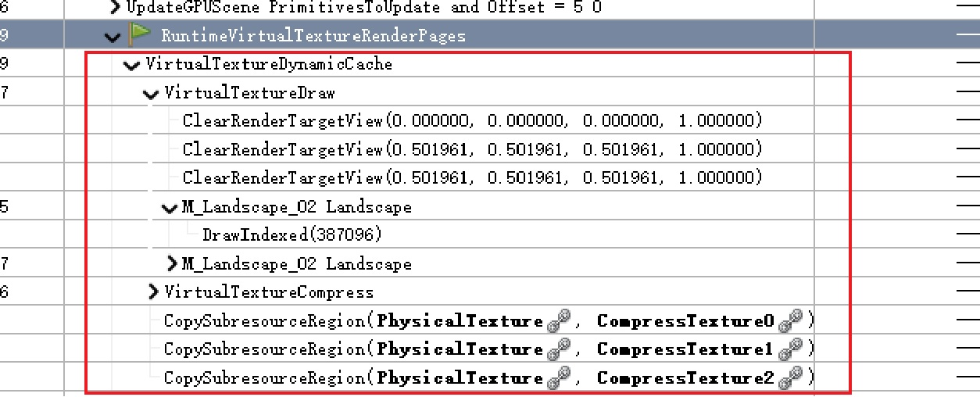The width and height of the screenshot is (980, 397).
Task: Collapse the expanded M_Landscape_02 Landscape node
Action: 170,207
